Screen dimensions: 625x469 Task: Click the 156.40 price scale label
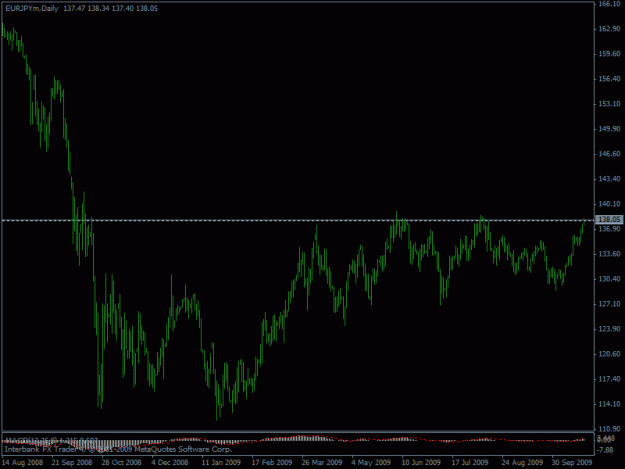click(609, 79)
